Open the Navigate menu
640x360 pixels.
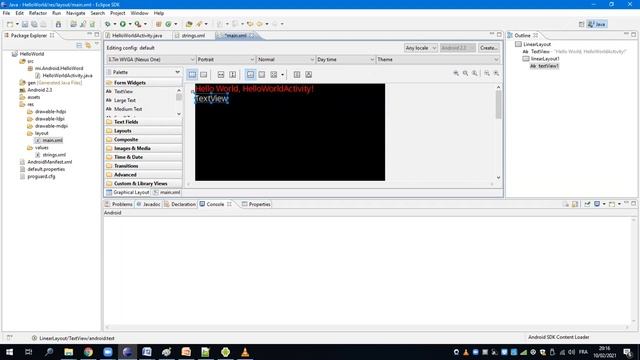(x=76, y=13)
